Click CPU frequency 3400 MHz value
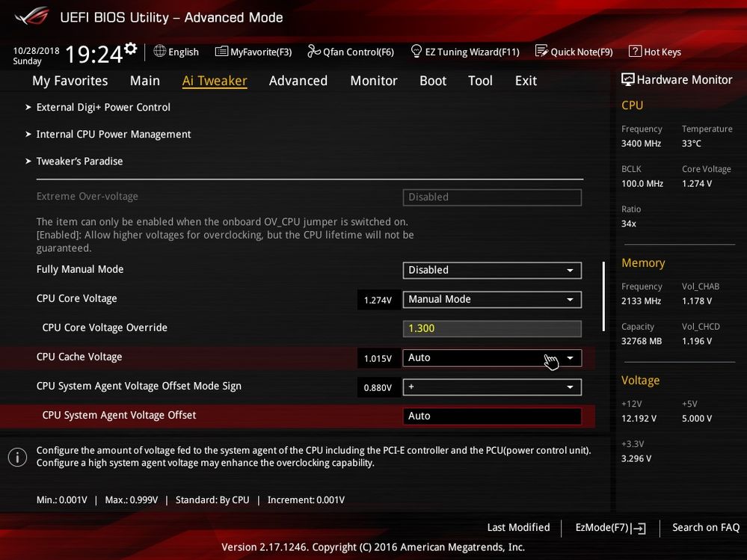The height and width of the screenshot is (560, 747). tap(642, 144)
